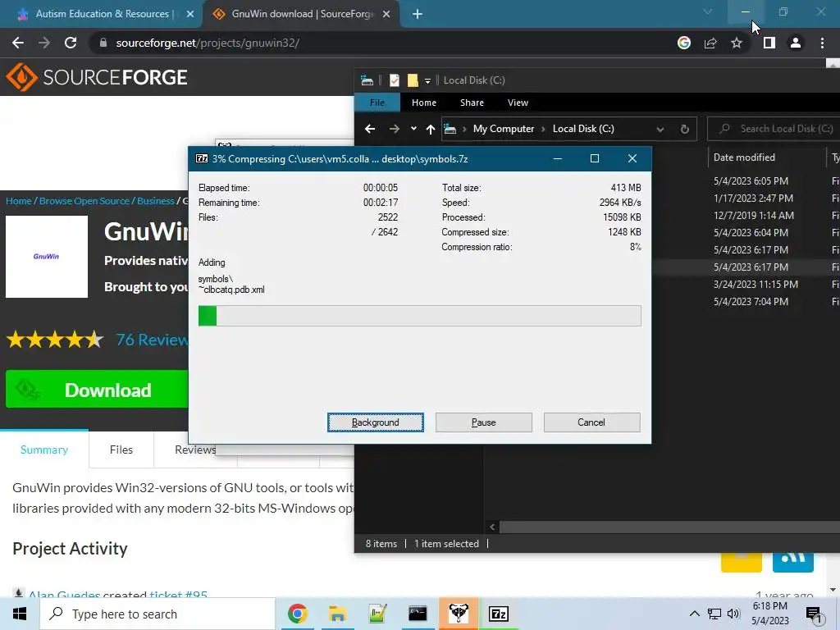Close the Autism Education & Resources tab
This screenshot has height=630, width=840.
tap(190, 14)
